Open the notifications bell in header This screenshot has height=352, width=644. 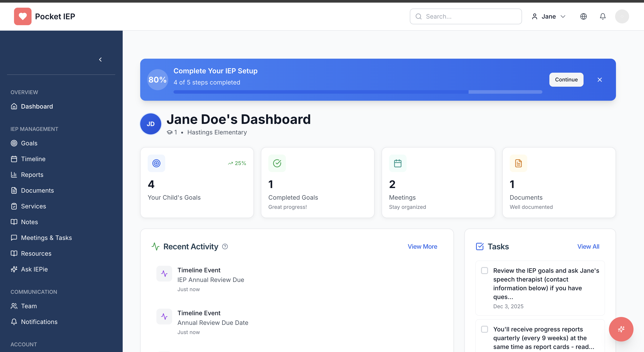pyautogui.click(x=603, y=16)
